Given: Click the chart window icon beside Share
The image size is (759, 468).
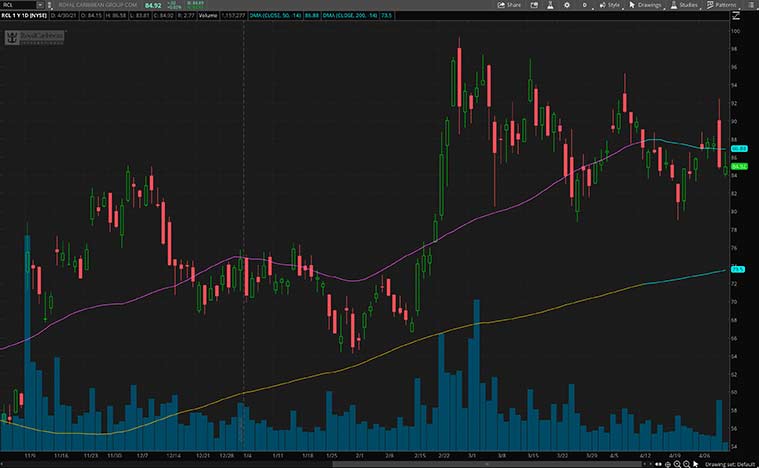Looking at the screenshot, I should click(x=532, y=5).
